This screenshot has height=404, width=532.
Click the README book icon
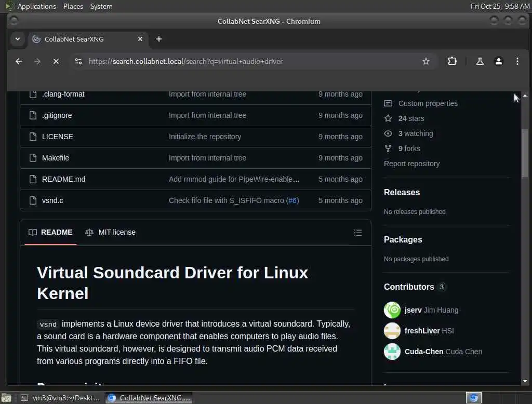point(33,232)
